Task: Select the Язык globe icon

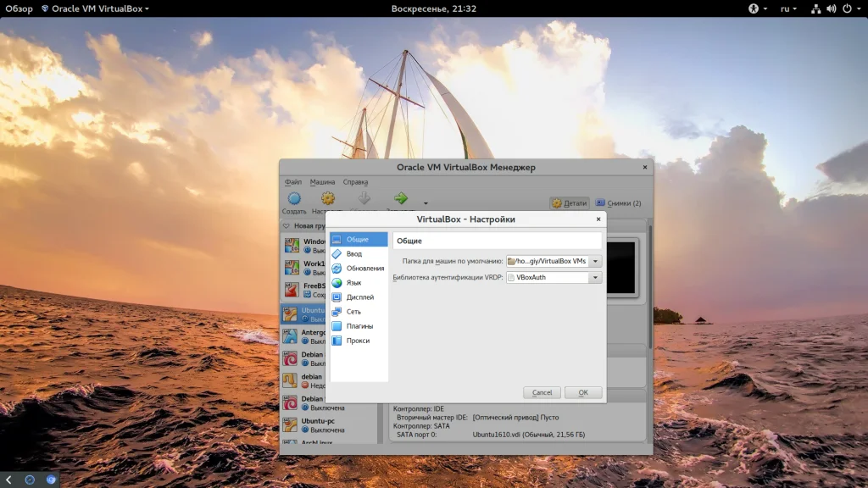Action: point(337,283)
